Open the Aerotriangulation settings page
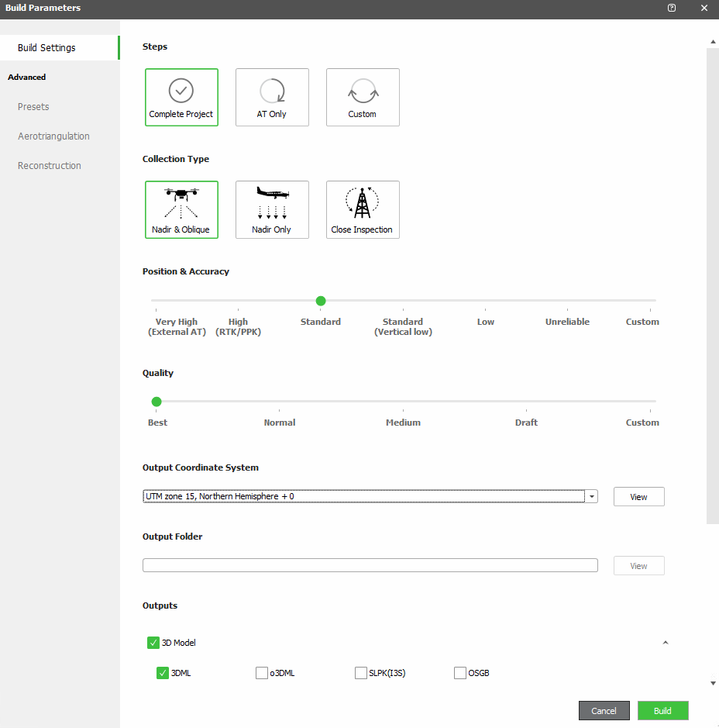Screen dimensions: 719x728 click(x=53, y=136)
